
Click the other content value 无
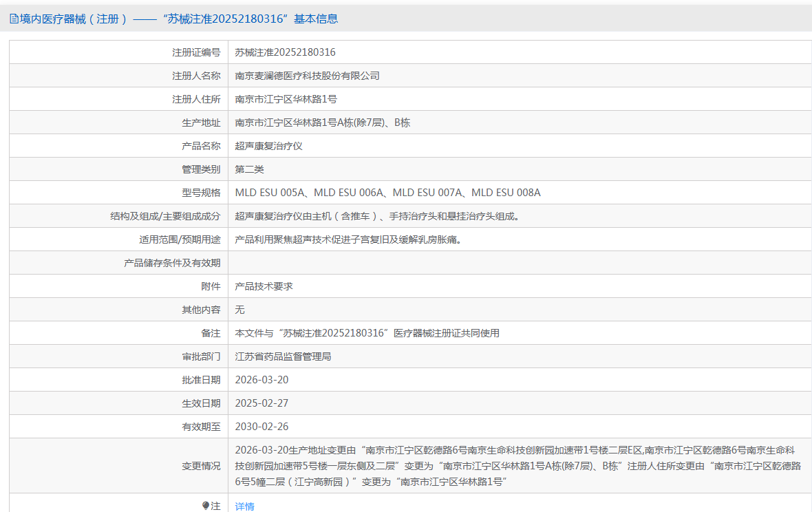tap(239, 310)
